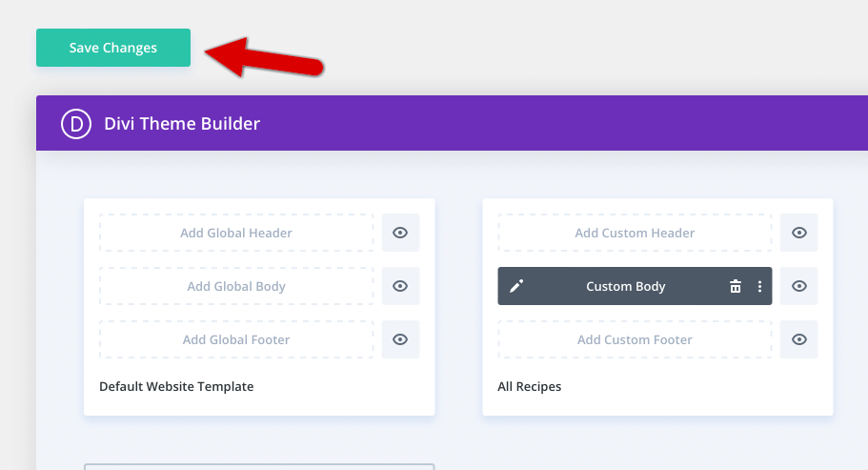
Task: Hide the Custom Footer via eye icon
Action: [798, 339]
